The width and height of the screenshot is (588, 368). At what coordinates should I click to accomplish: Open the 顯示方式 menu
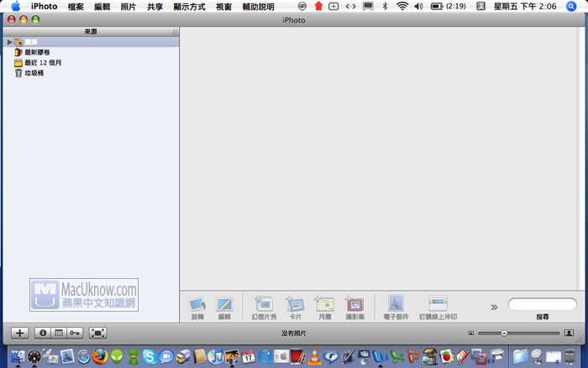189,7
